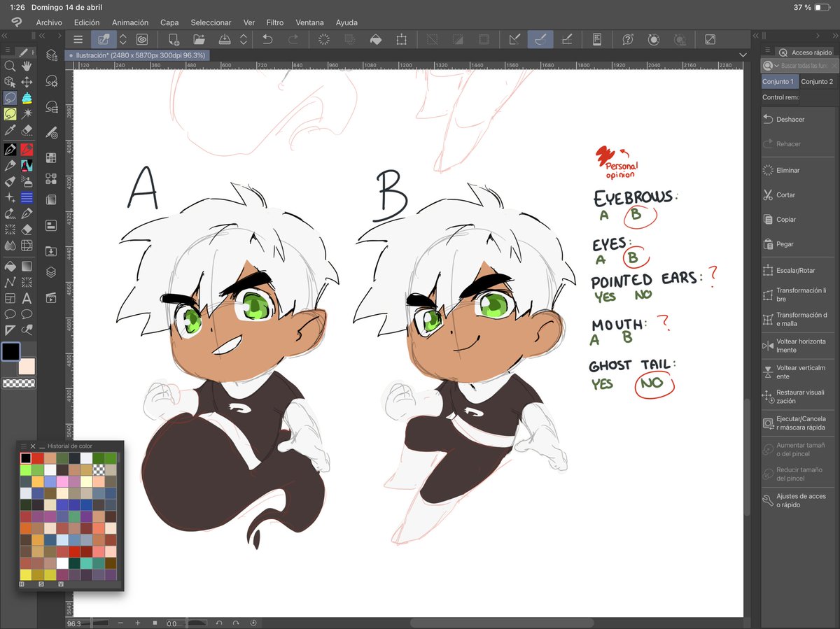Open the Ventana menu

310,22
